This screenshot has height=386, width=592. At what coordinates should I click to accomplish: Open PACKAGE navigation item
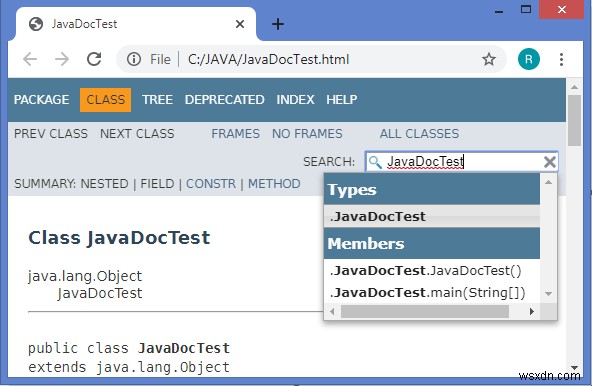(x=42, y=100)
